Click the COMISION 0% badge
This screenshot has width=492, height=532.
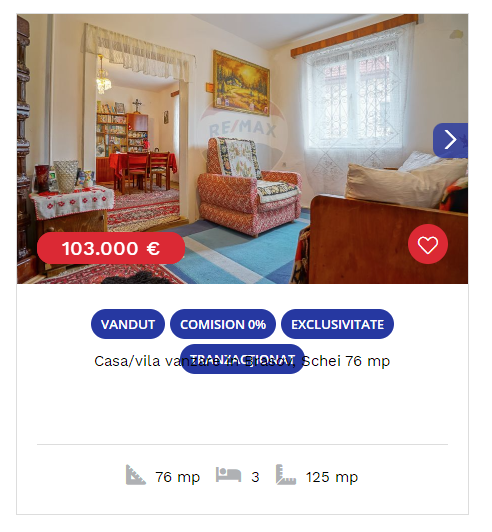tap(223, 324)
